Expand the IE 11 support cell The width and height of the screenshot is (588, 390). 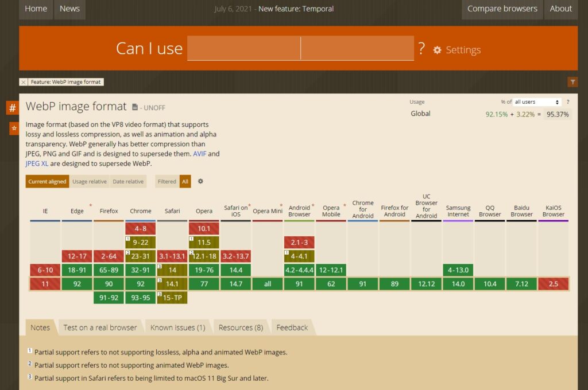(x=45, y=283)
